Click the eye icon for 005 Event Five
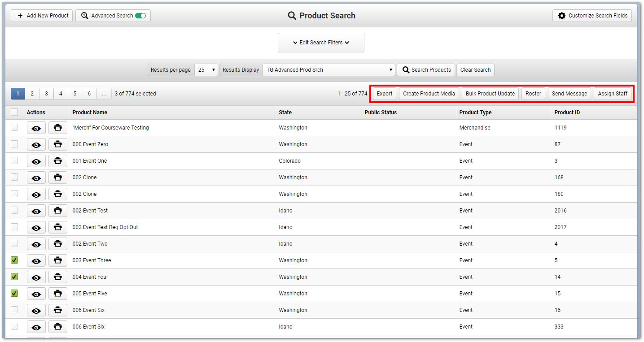 point(36,294)
